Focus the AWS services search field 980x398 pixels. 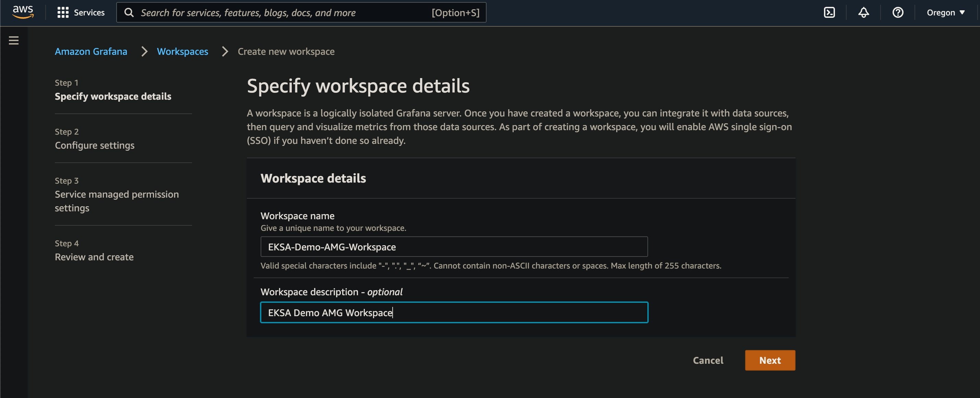click(301, 13)
